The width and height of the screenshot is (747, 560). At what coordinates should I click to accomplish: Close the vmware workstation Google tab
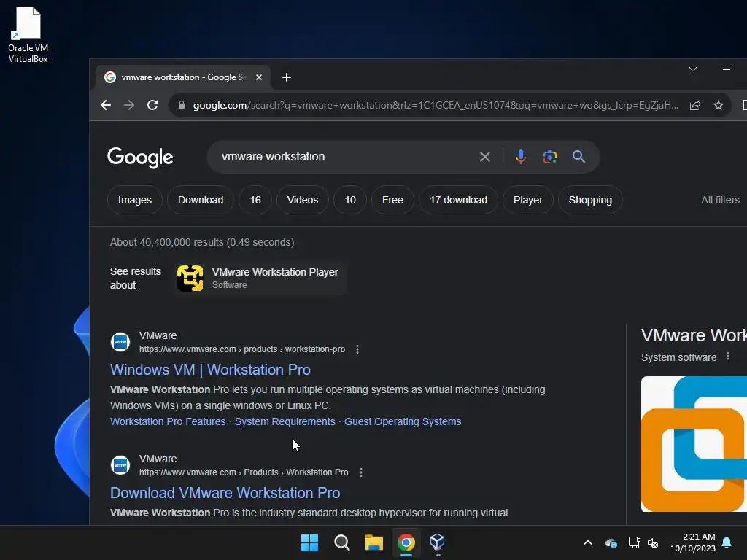(259, 77)
